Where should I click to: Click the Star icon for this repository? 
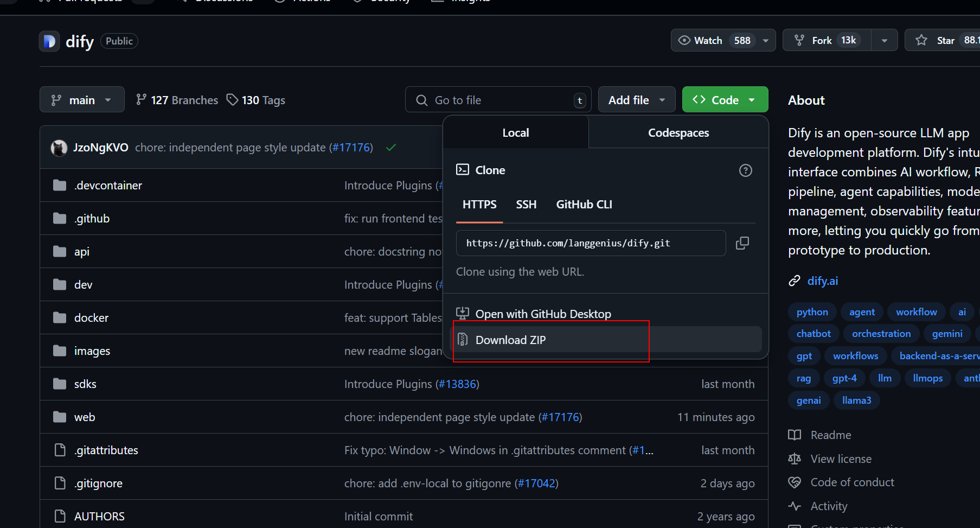921,40
